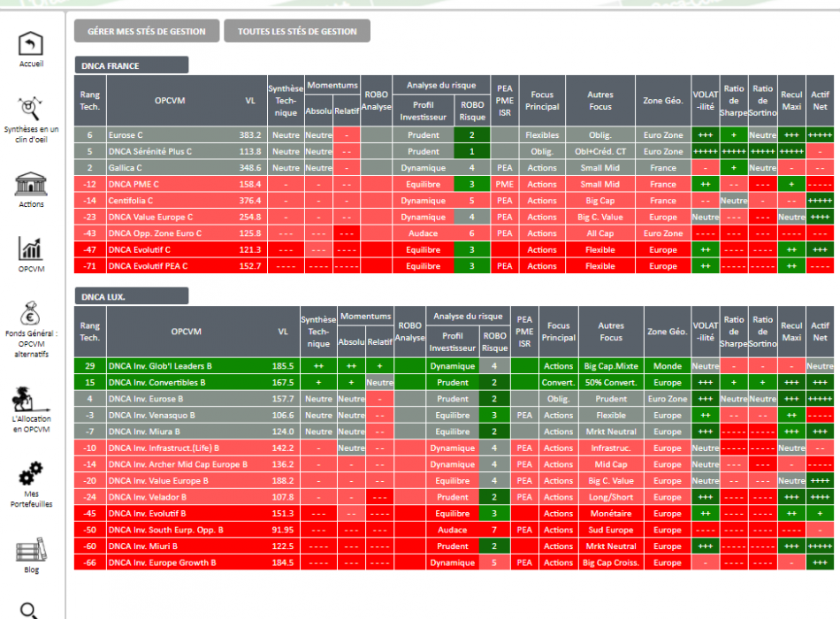Click ROBO Risque 6 for DNCA Opp. Zone Euro C
This screenshot has height=619, width=840.
[x=472, y=233]
